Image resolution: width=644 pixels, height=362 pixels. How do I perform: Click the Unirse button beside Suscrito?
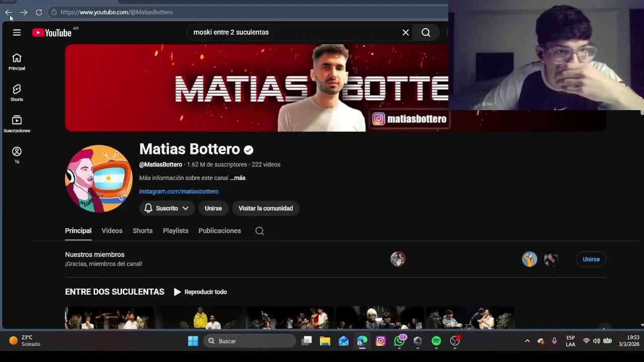pyautogui.click(x=213, y=208)
